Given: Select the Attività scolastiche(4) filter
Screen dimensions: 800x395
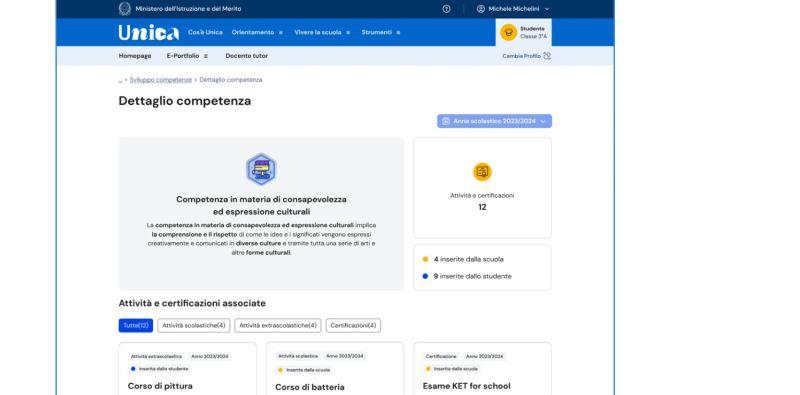Looking at the screenshot, I should (x=194, y=326).
